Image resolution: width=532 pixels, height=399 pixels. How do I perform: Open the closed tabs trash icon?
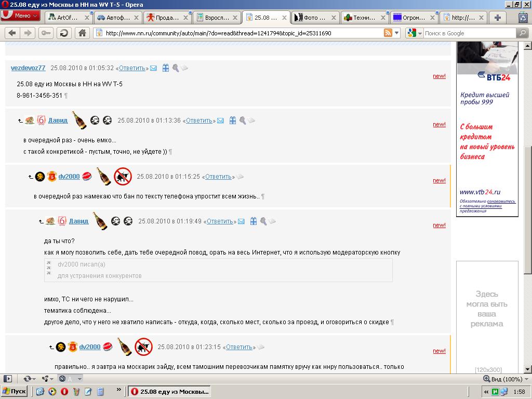(x=524, y=18)
